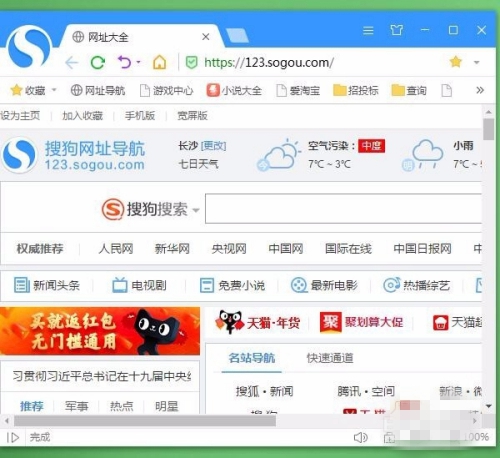The width and height of the screenshot is (500, 458).
Task: Open 新华网 link
Action: click(x=172, y=249)
